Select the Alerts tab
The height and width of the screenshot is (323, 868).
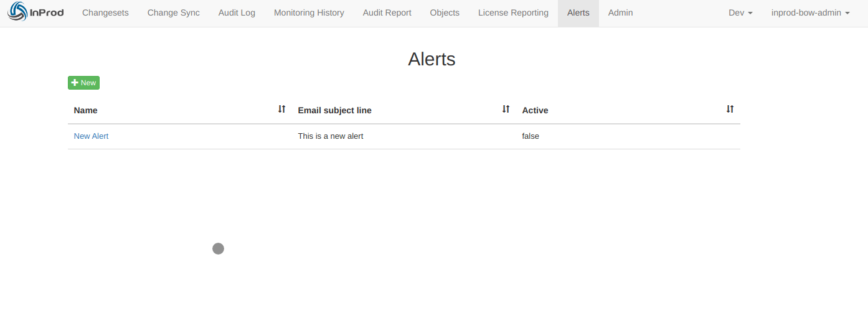coord(578,13)
